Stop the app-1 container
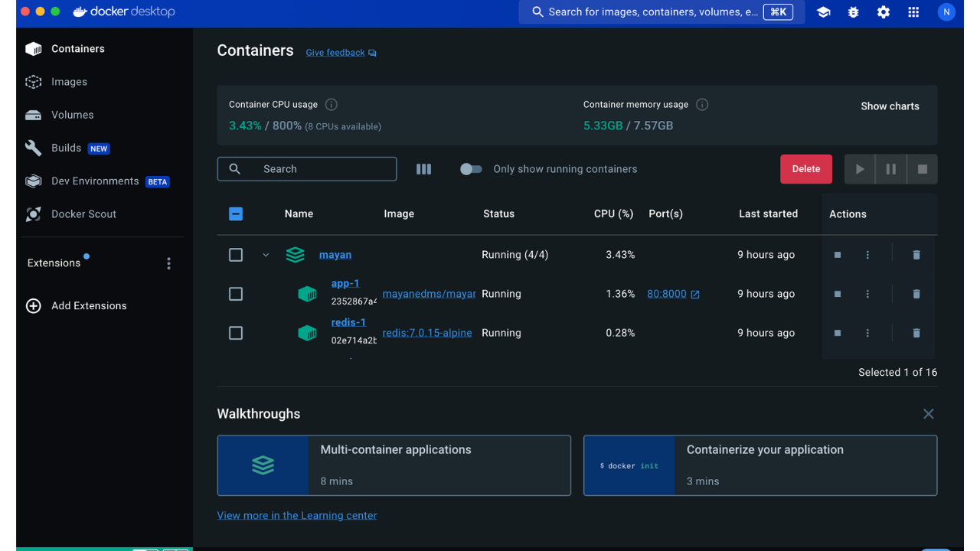This screenshot has height=551, width=980. coord(838,294)
